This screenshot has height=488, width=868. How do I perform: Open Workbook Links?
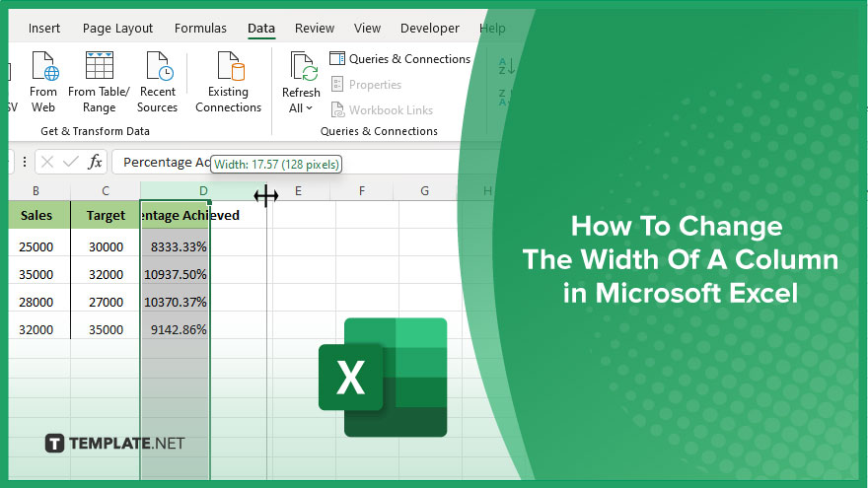point(382,110)
